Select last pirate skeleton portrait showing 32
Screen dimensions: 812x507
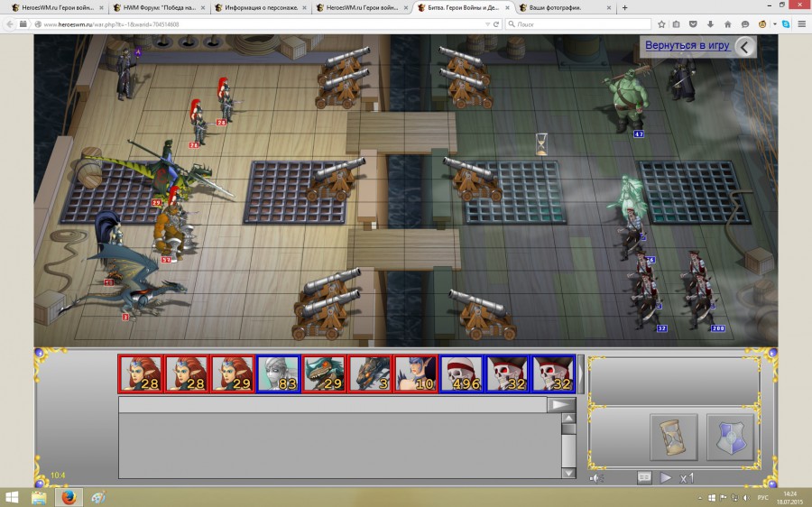(553, 373)
